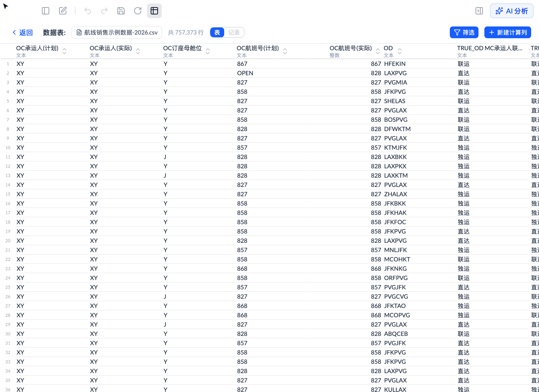Select the HFEKIN cell in row 1
Image resolution: width=539 pixels, height=392 pixels.
[419, 64]
